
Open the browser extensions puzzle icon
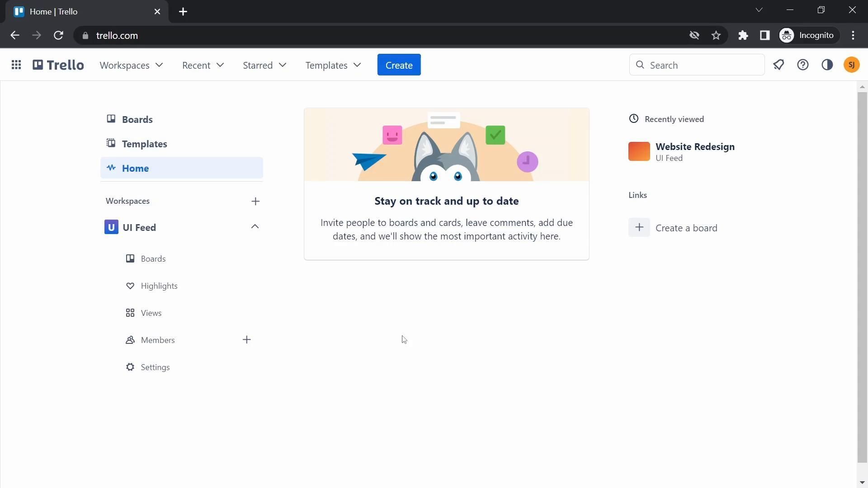point(743,36)
